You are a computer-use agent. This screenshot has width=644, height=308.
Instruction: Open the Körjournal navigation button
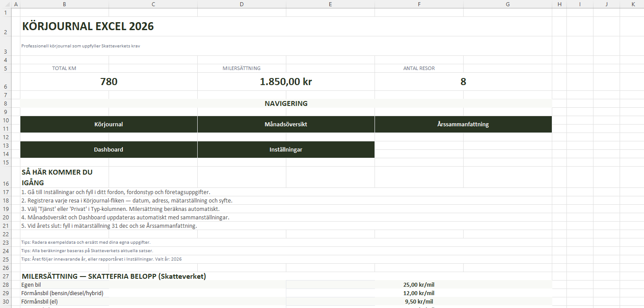pyautogui.click(x=109, y=124)
